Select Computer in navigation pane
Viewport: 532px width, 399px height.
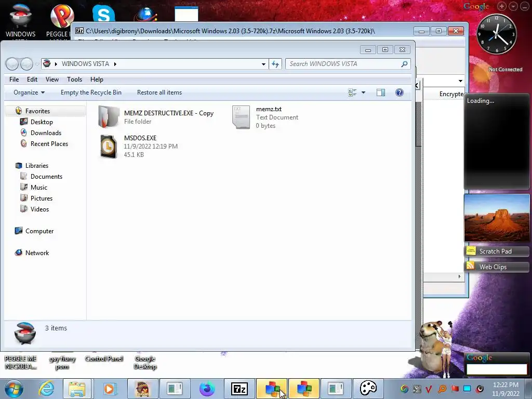pos(39,231)
